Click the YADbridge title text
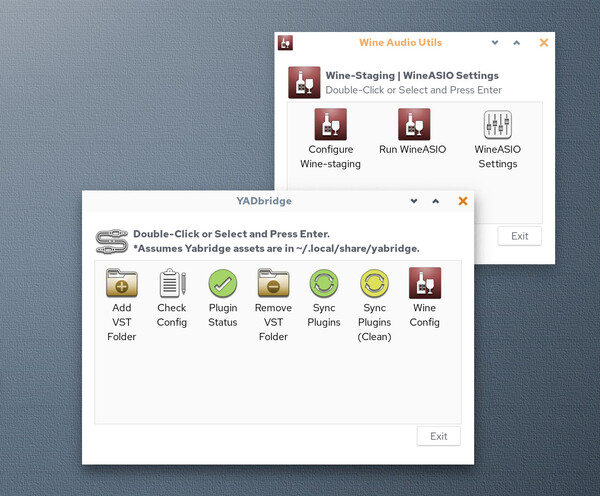The width and height of the screenshot is (600, 496). (x=264, y=201)
